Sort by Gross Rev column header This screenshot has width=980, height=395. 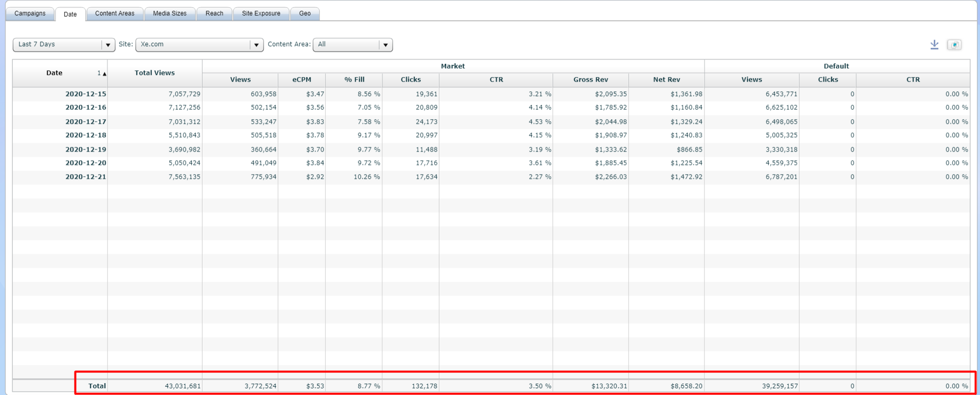pos(590,80)
